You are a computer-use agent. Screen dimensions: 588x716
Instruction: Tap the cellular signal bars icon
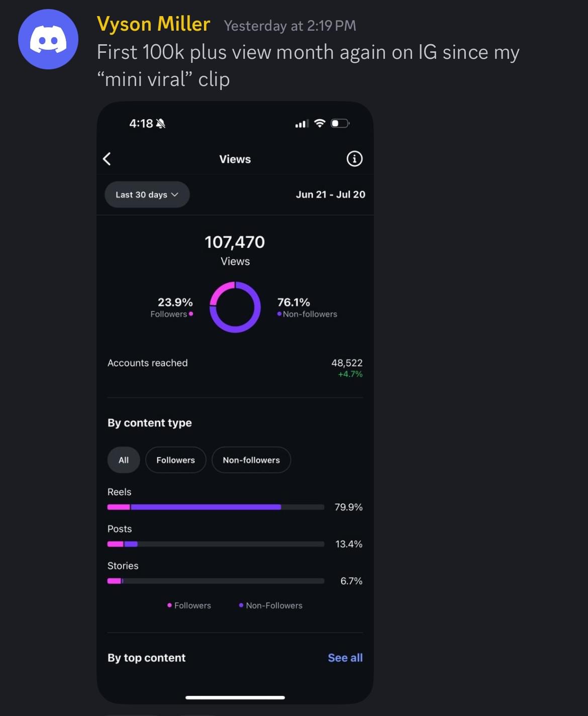(302, 124)
